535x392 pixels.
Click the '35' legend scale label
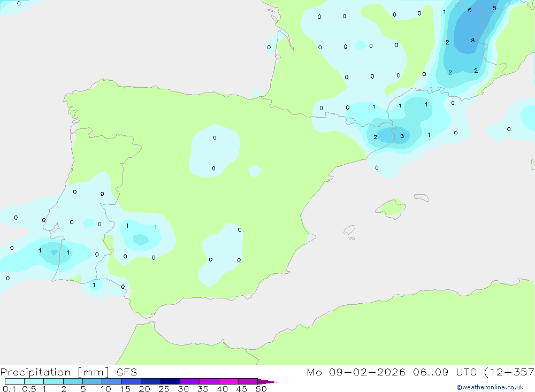pos(203,389)
